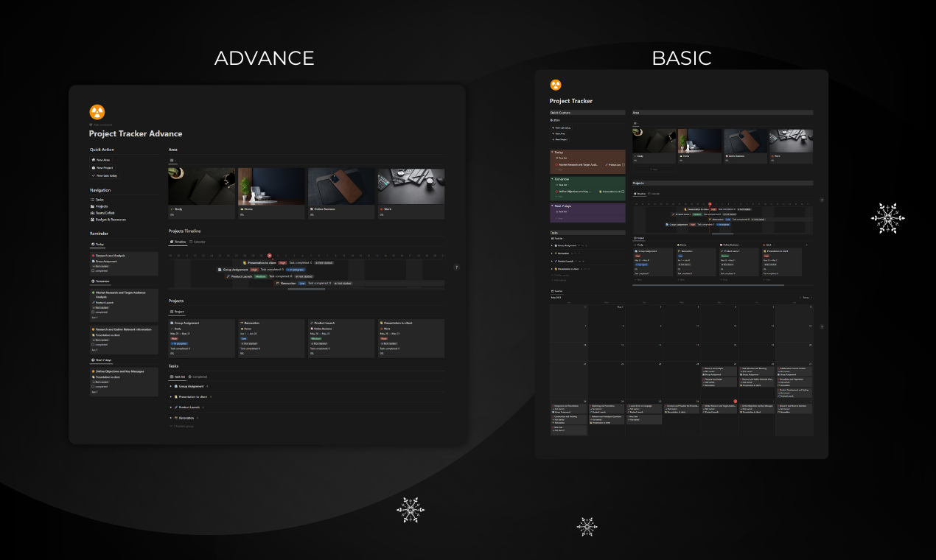Expand Product Launch task group in Advance
936x560 pixels.
[171, 407]
